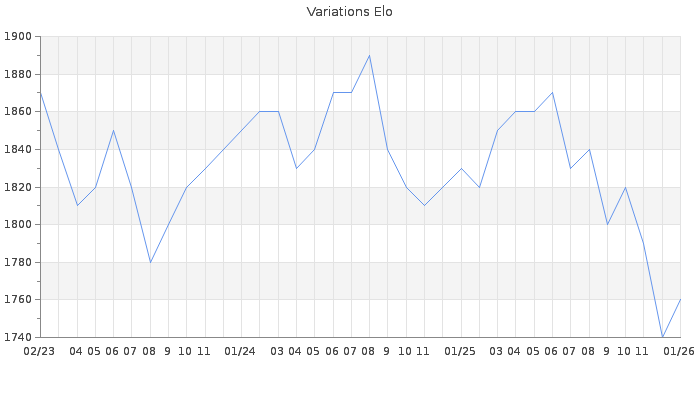The width and height of the screenshot is (700, 400).
Task: Click the 1740 y-axis label
Action: click(x=18, y=337)
